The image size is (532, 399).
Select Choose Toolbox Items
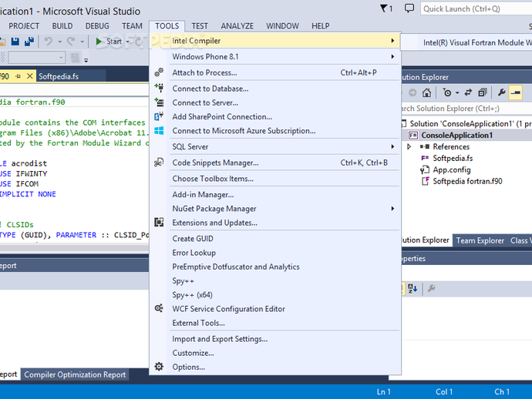[274, 179]
